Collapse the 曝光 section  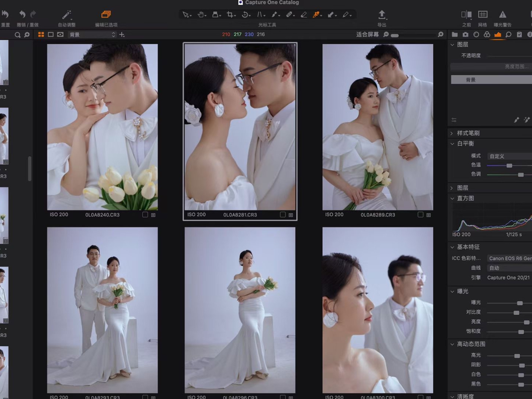452,291
